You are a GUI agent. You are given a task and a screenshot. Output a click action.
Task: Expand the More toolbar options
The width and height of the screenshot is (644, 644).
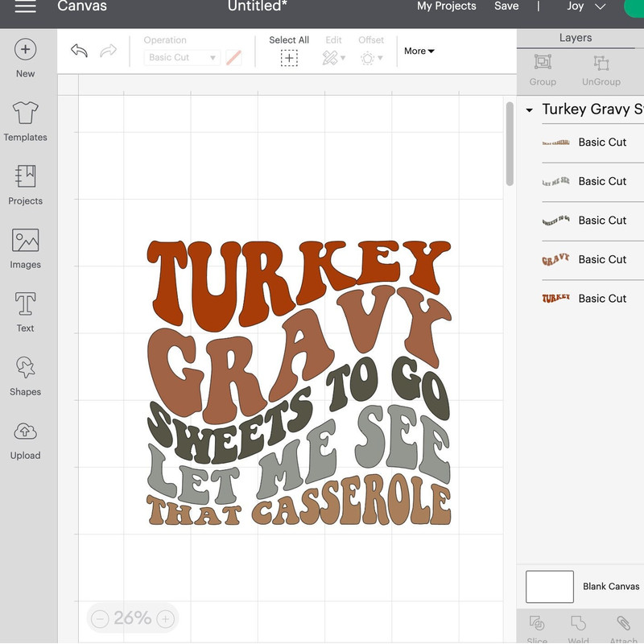419,51
